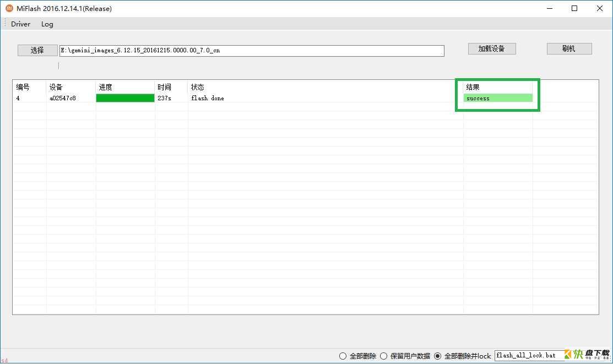Screen dimensions: 613x364
Task: Start flashing with the 刷机 button
Action: click(x=569, y=48)
